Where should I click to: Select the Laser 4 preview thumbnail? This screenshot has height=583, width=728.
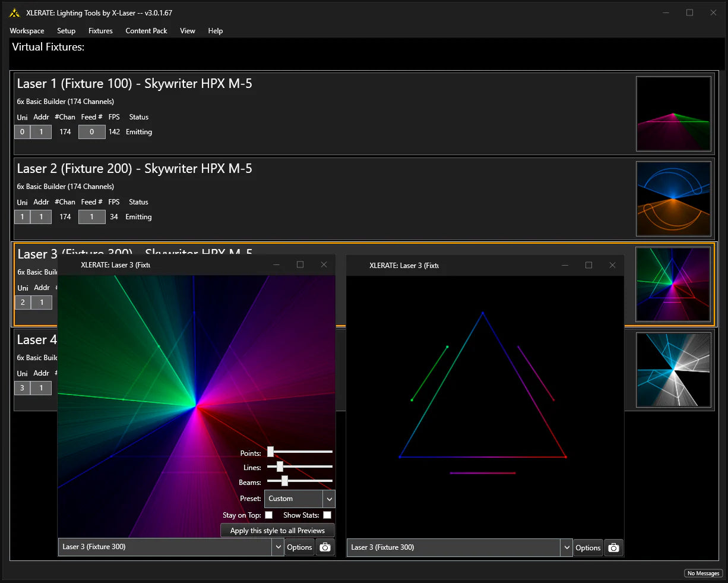[673, 370]
